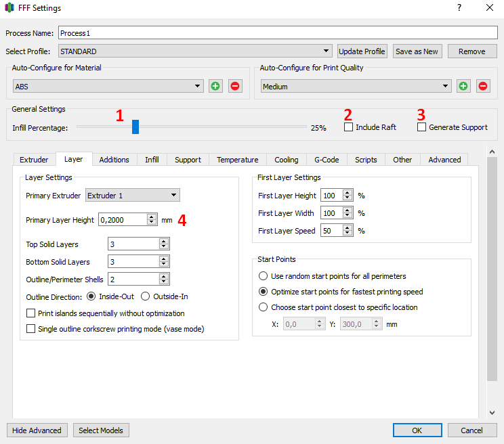The width and height of the screenshot is (504, 444).
Task: Click the vertical scrollbar thumb
Action: (x=492, y=269)
